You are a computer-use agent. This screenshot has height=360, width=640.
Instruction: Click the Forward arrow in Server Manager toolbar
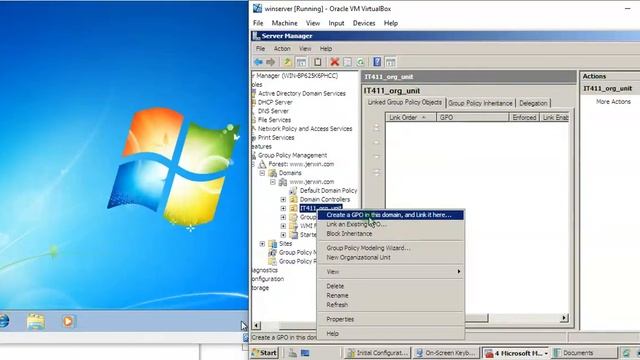[270, 62]
